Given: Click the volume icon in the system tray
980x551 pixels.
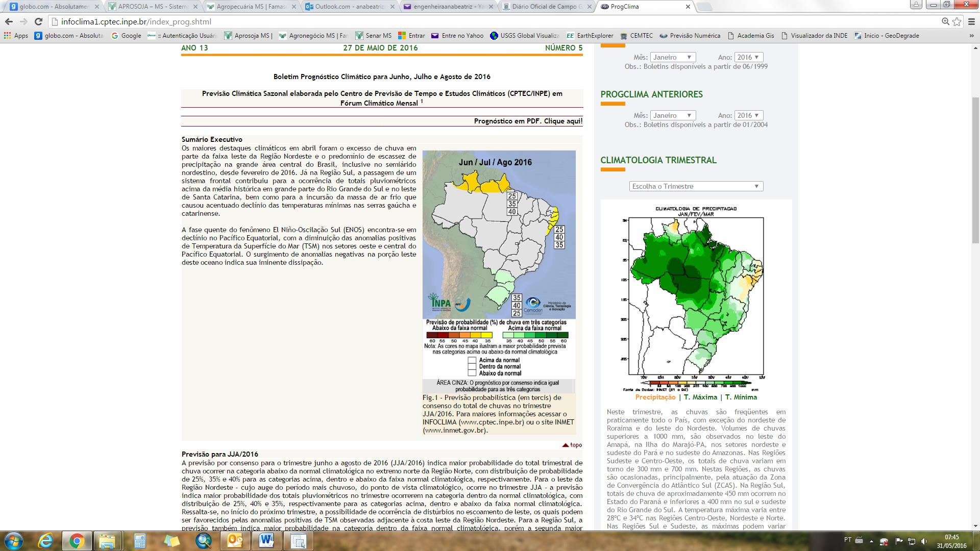Looking at the screenshot, I should coord(924,541).
